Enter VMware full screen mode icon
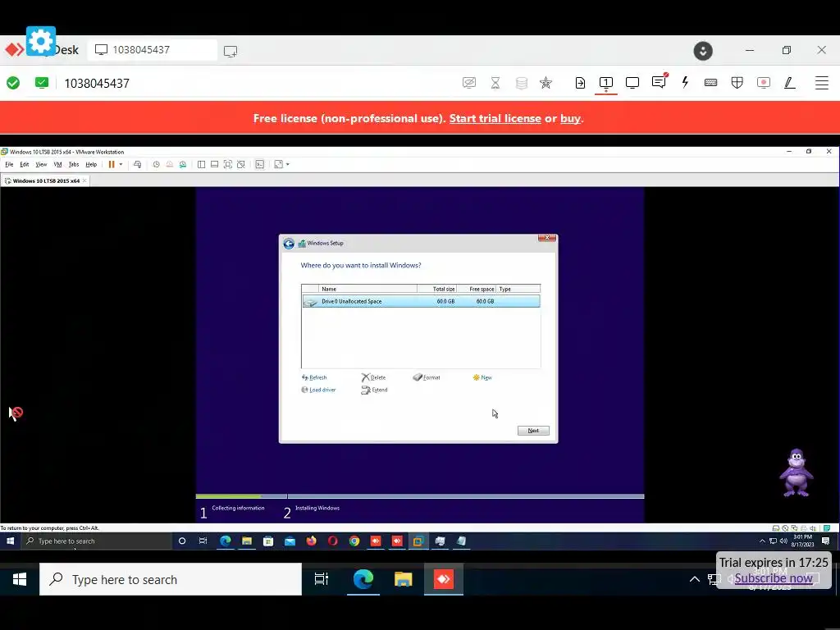 pos(228,164)
